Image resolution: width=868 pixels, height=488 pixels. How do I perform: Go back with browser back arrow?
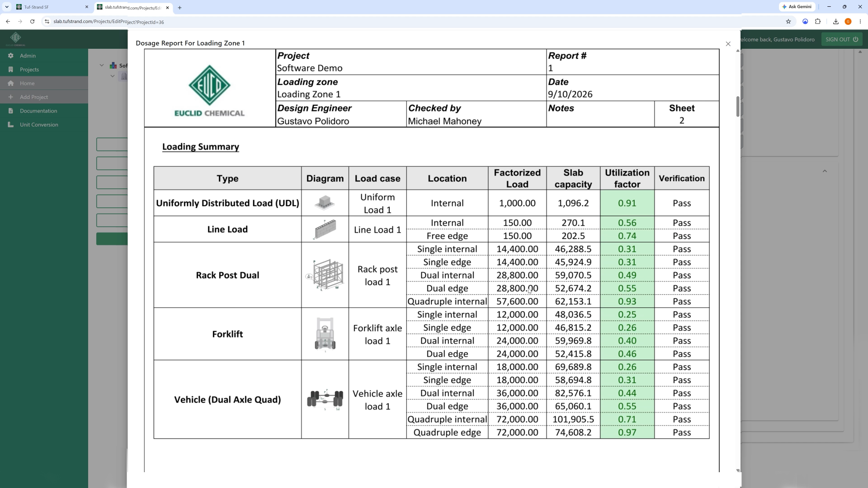(8, 22)
